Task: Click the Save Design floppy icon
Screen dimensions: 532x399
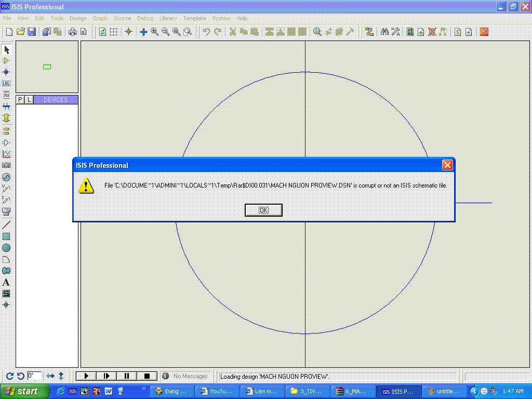Action: point(32,32)
